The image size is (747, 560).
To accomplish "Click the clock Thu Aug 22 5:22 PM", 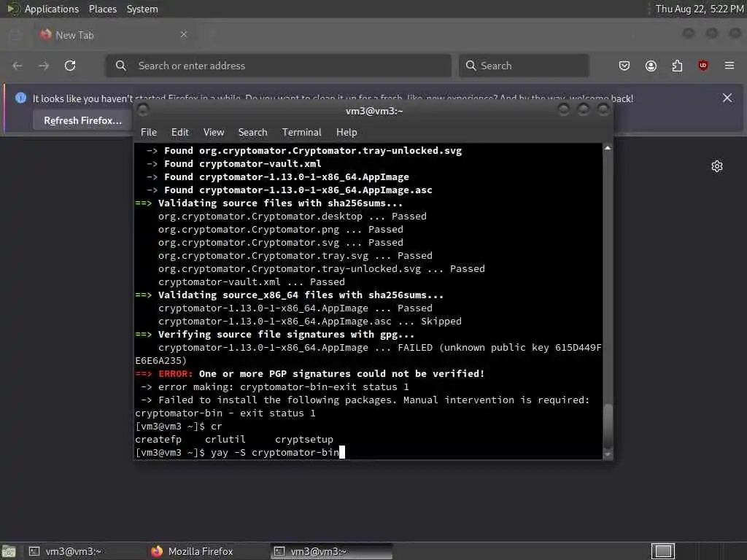I will 699,9.
